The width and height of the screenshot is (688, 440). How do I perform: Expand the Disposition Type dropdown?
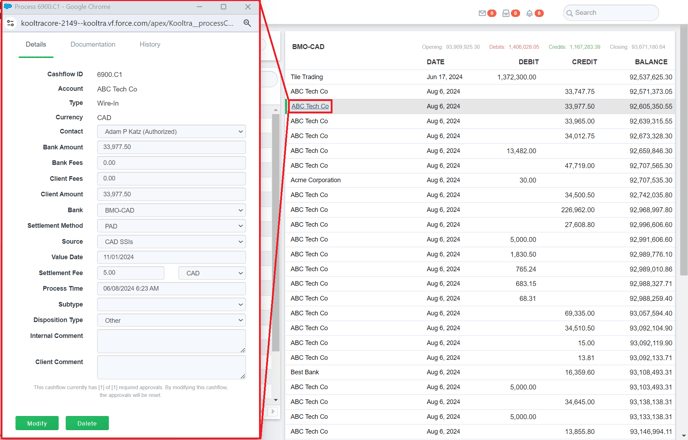click(x=171, y=321)
